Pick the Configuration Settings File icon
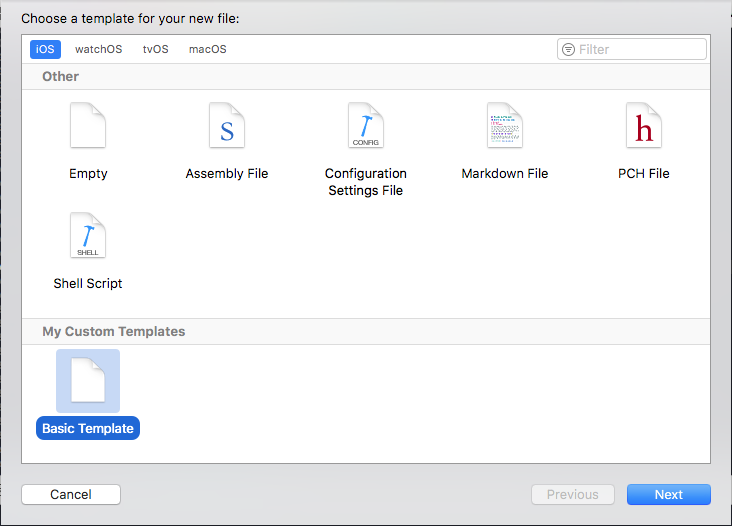 [366, 127]
